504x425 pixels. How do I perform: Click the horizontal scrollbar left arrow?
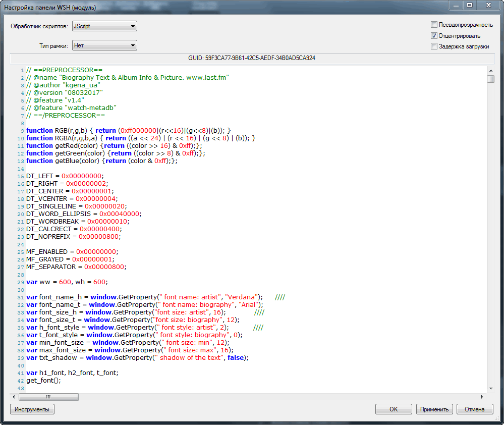pyautogui.click(x=14, y=397)
